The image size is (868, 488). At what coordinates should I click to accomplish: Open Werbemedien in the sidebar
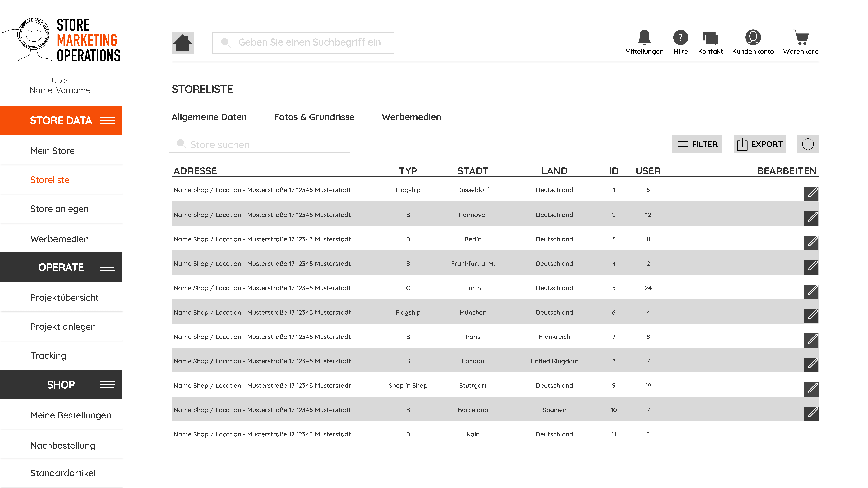pyautogui.click(x=60, y=239)
